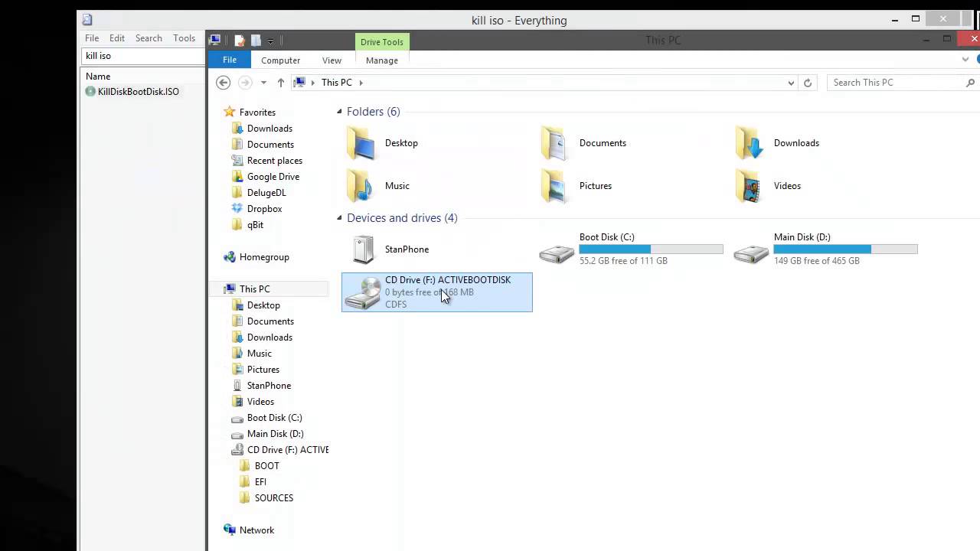Open Main Disk (D:) in the navigation tree

coord(275,434)
